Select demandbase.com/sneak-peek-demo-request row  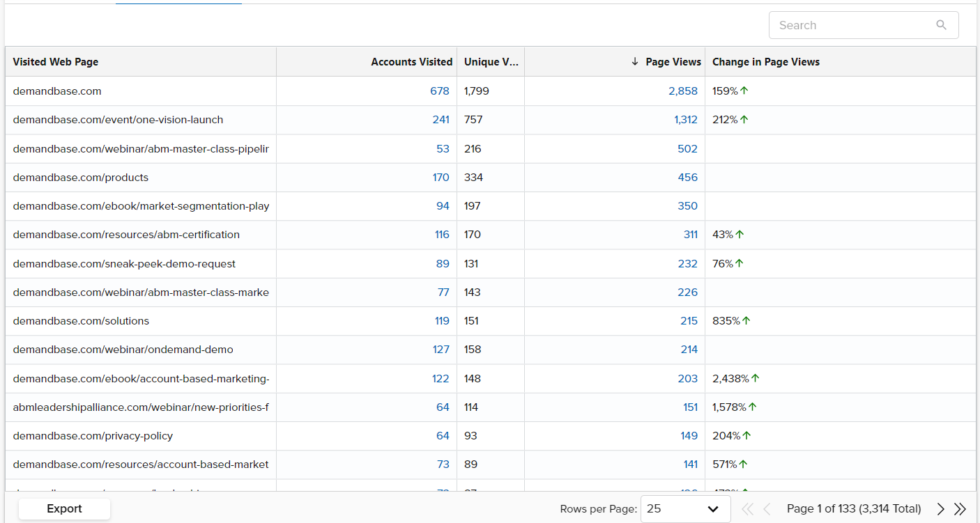[x=124, y=264]
